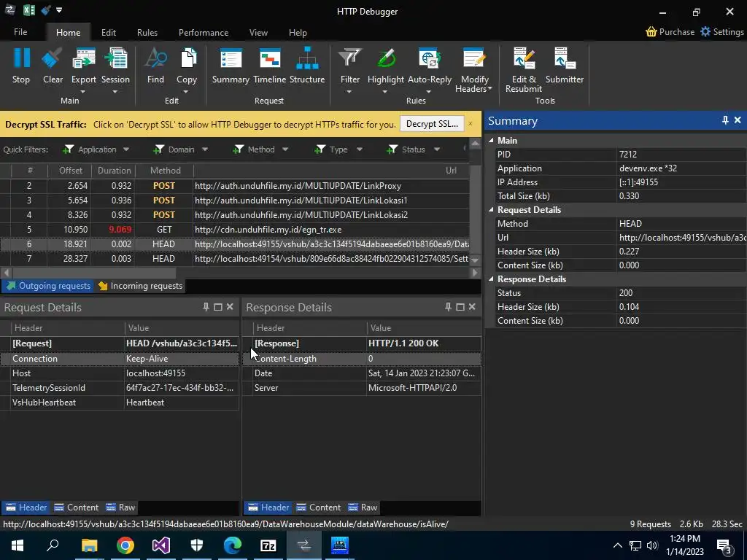The image size is (747, 560).
Task: Switch to the View ribbon tab
Action: click(258, 32)
